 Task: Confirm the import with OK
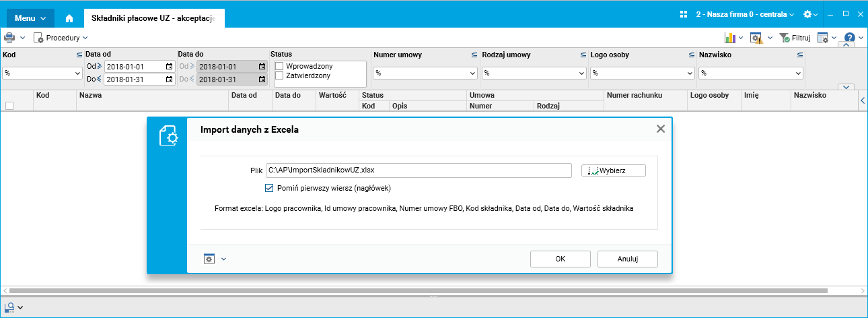(x=560, y=259)
